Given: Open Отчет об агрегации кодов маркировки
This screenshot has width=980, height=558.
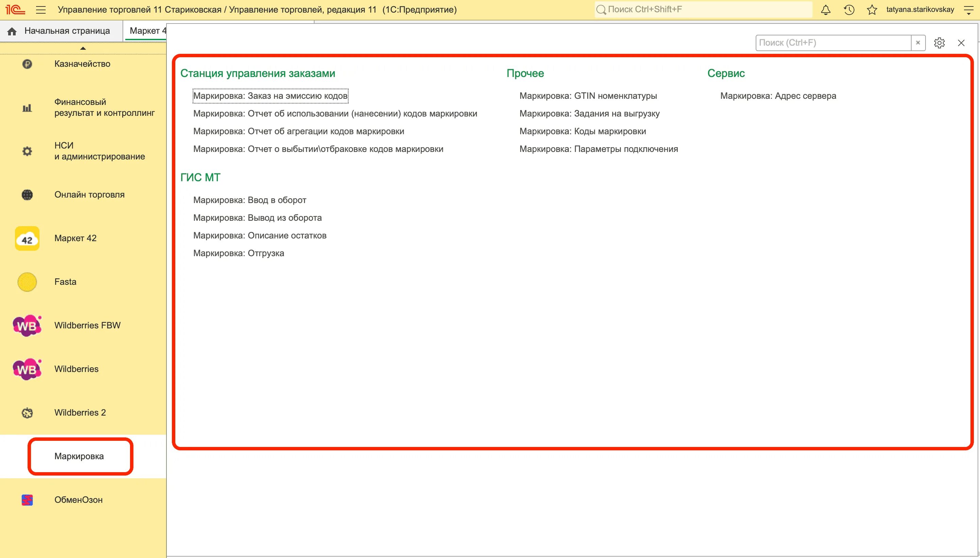Looking at the screenshot, I should 299,131.
